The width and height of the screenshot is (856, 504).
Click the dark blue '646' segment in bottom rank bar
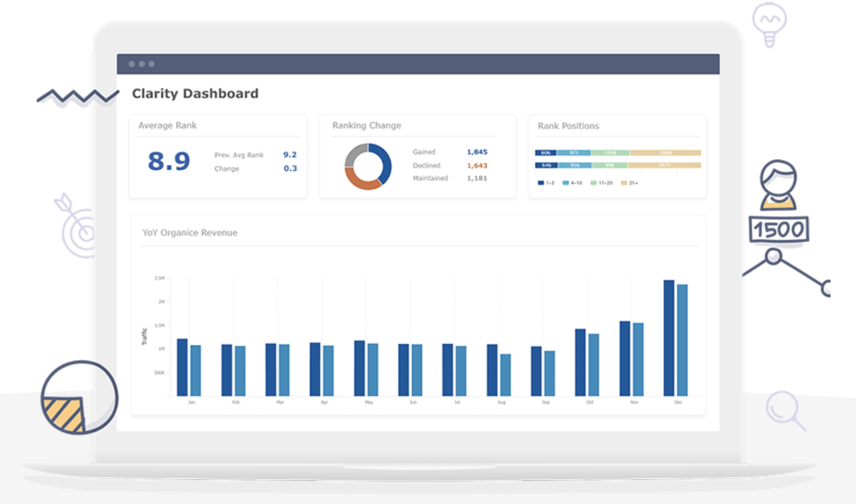point(546,165)
